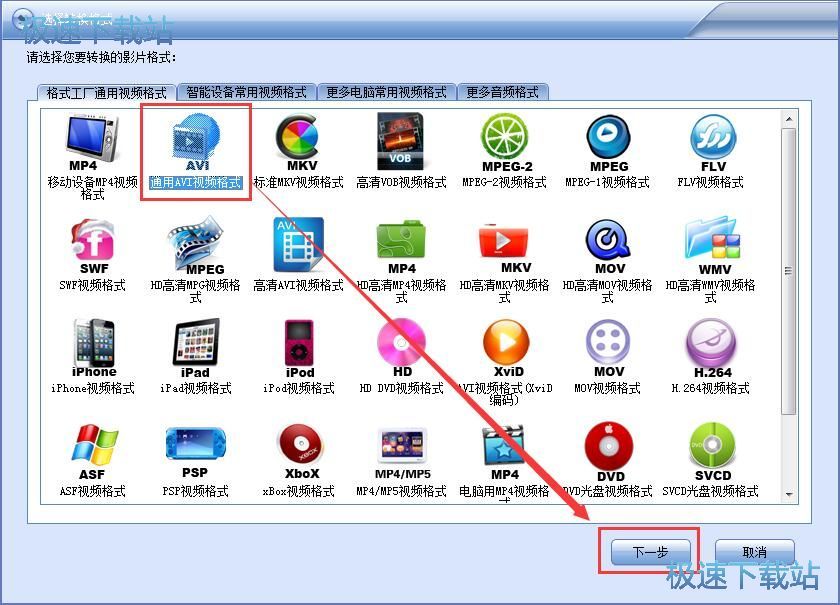This screenshot has width=840, height=605.
Task: Pick the SWF video format icon
Action: (x=93, y=247)
